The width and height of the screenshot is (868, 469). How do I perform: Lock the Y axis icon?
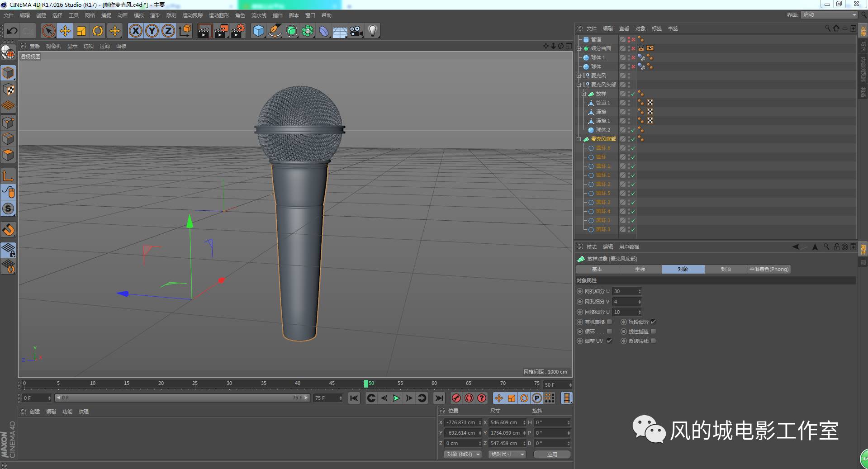pos(152,31)
